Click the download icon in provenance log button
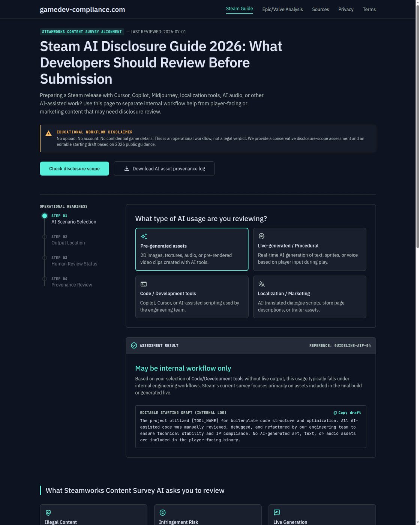Image resolution: width=420 pixels, height=525 pixels. pos(127,169)
